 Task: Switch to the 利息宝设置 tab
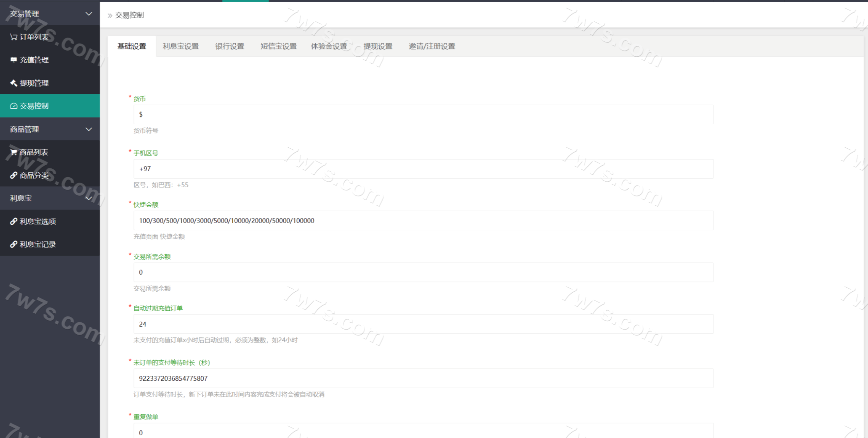[180, 46]
